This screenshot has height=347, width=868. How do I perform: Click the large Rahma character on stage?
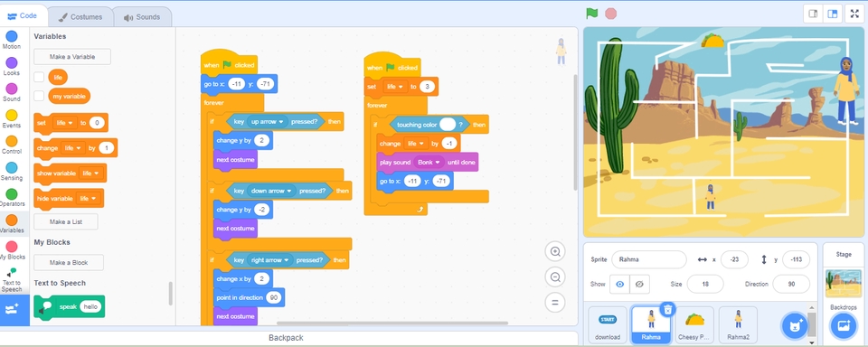(x=846, y=90)
